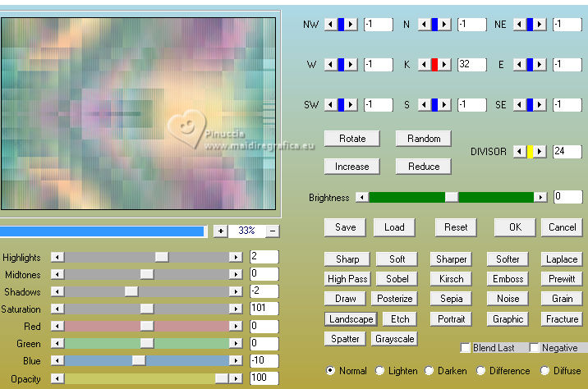Apply the Emboss preset
Image resolution: width=588 pixels, height=389 pixels.
point(508,279)
